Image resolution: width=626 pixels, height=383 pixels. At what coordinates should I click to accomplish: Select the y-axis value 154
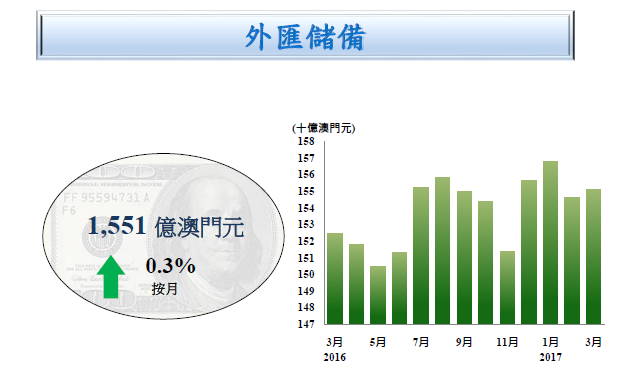pyautogui.click(x=306, y=208)
